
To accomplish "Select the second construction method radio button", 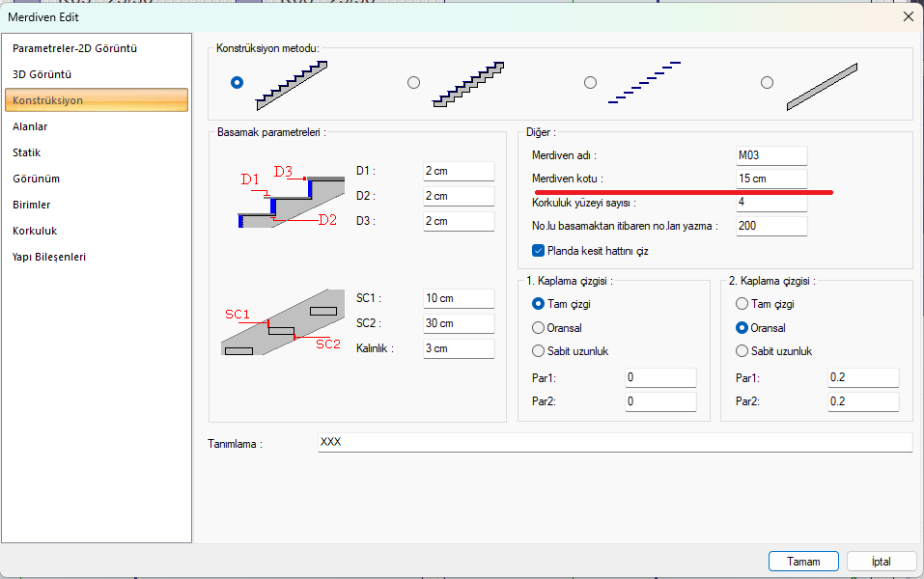I will 413,82.
